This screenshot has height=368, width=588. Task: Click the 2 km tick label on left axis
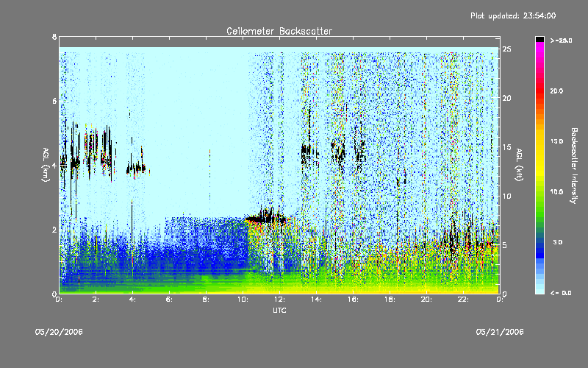[54, 230]
